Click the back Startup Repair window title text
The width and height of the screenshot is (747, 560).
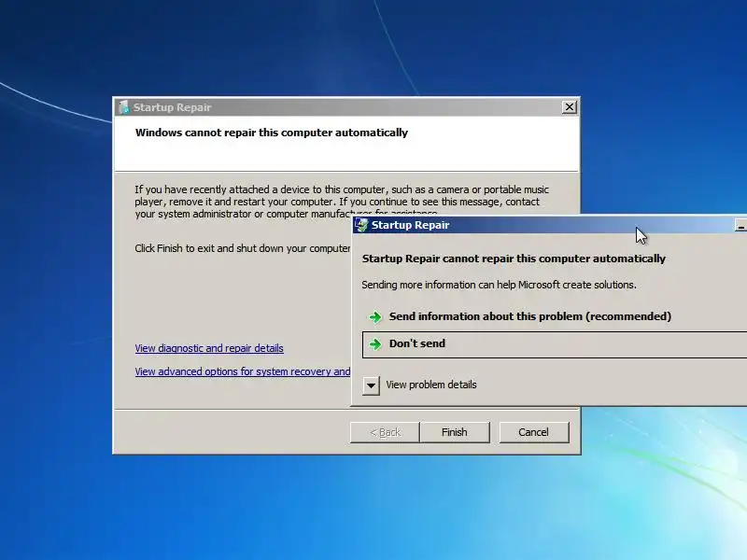(x=172, y=107)
